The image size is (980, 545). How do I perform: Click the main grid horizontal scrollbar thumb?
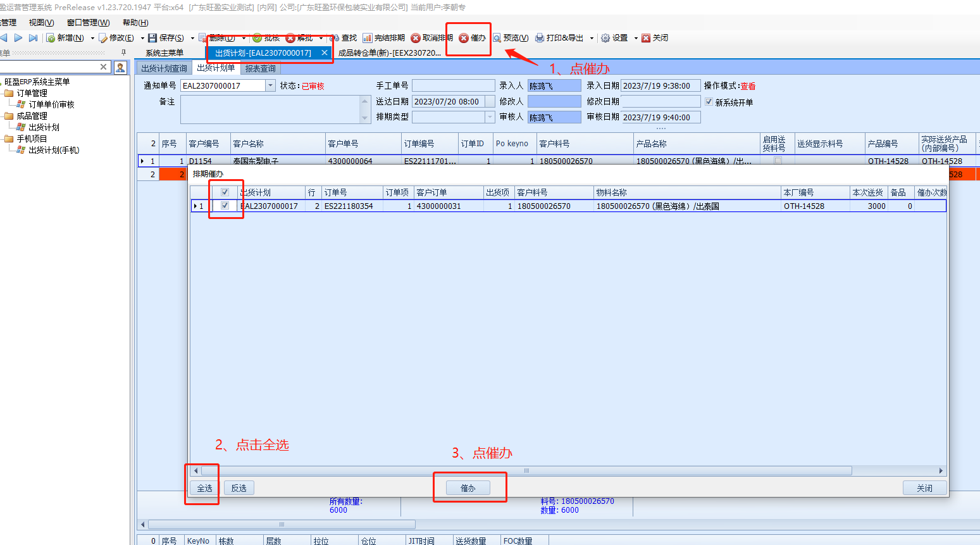pos(282,525)
